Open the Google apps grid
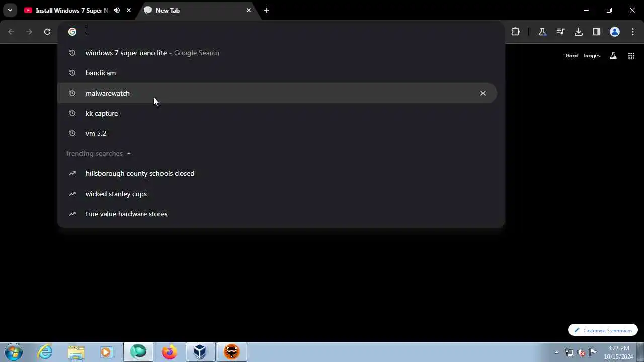This screenshot has width=644, height=362. [x=631, y=56]
